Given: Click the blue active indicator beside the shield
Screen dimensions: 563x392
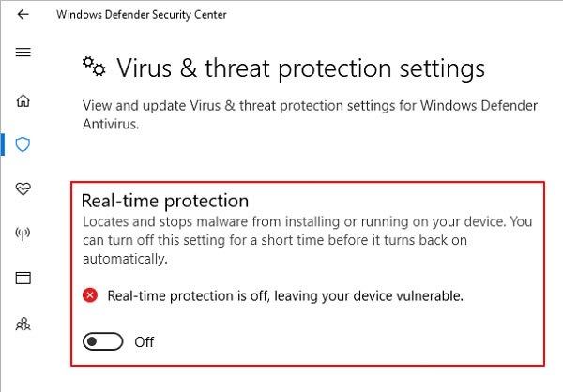Looking at the screenshot, I should pyautogui.click(x=3, y=144).
